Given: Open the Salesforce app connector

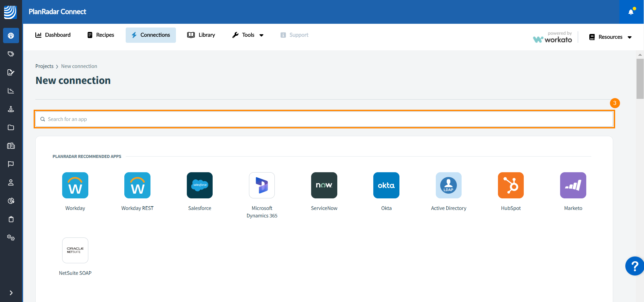Looking at the screenshot, I should coord(199,185).
